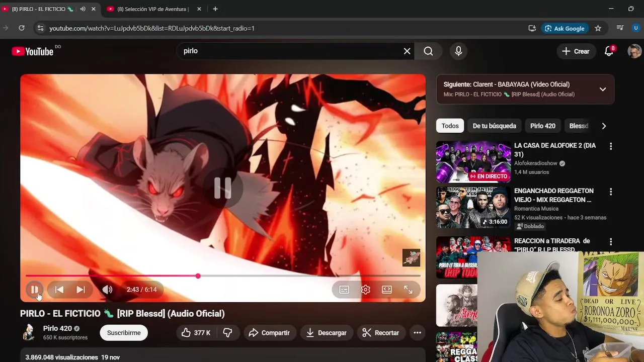The width and height of the screenshot is (644, 362).
Task: Open options for La Casa de Alofoke video
Action: coord(611,146)
